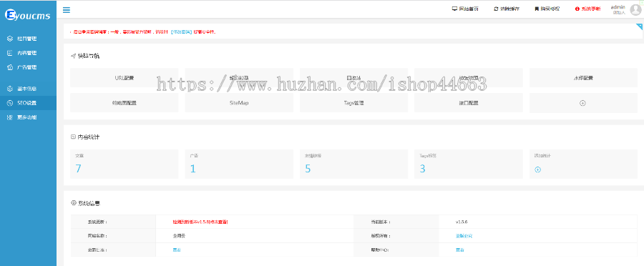The height and width of the screenshot is (266, 644).
Task: Select the content management sidebar item
Action: (29, 53)
